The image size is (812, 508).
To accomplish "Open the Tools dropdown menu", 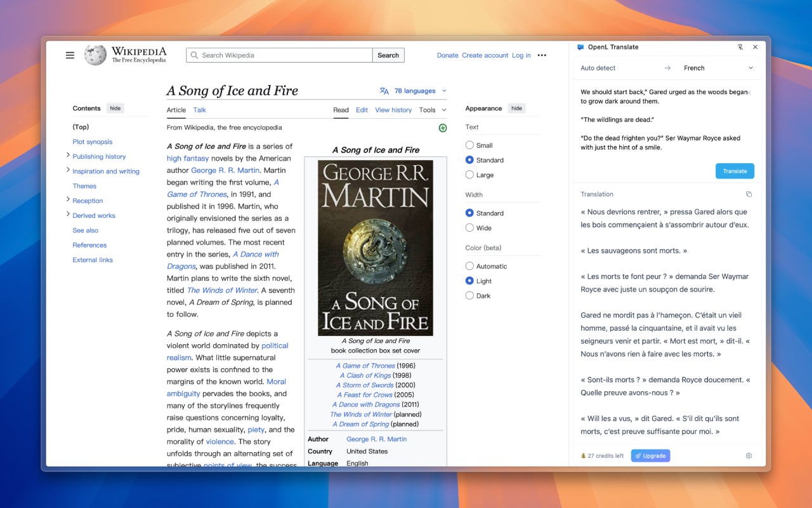I will pyautogui.click(x=433, y=110).
